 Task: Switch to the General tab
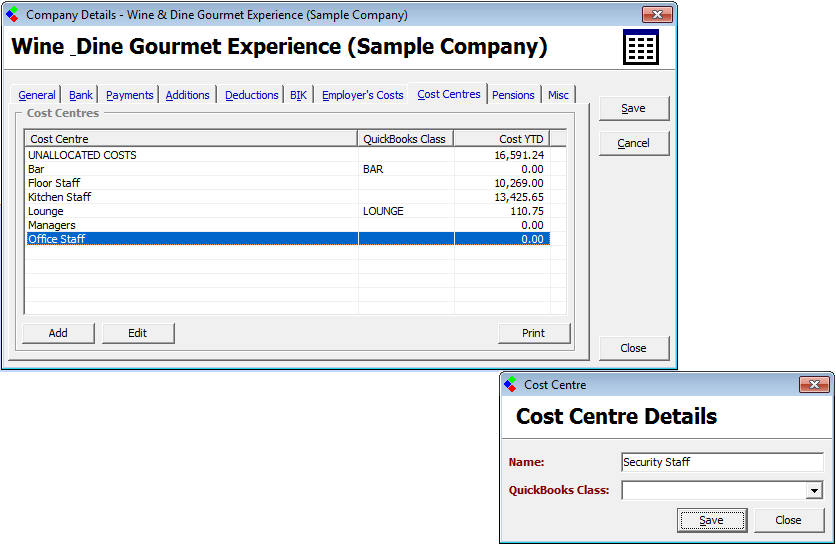(37, 95)
